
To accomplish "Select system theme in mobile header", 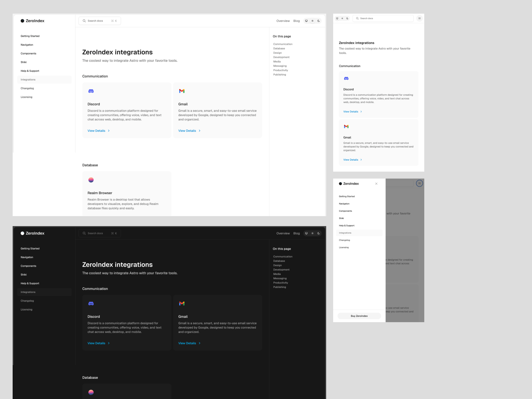I will click(337, 18).
